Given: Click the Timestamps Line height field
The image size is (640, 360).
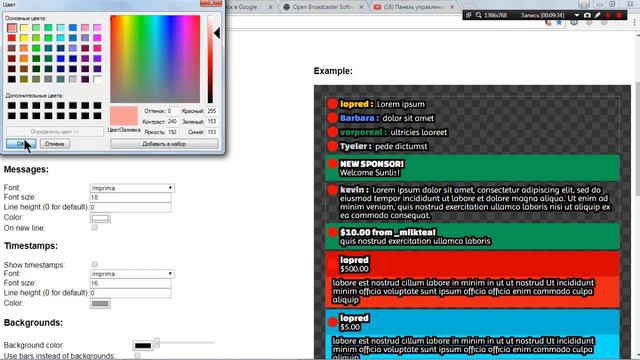Looking at the screenshot, I should tap(130, 293).
